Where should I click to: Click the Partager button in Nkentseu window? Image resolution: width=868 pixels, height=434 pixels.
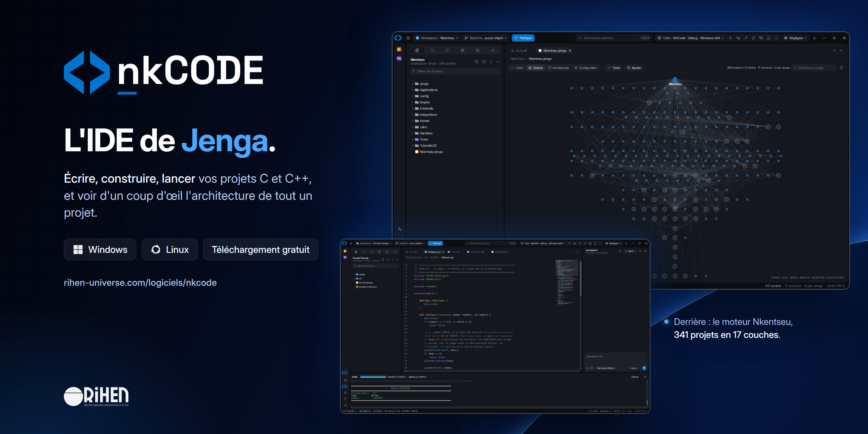coord(523,38)
